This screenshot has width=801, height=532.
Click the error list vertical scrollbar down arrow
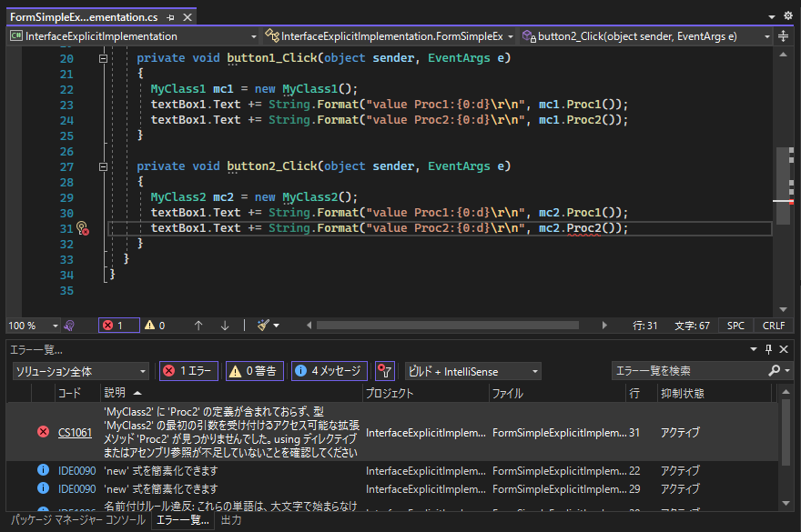[x=786, y=504]
